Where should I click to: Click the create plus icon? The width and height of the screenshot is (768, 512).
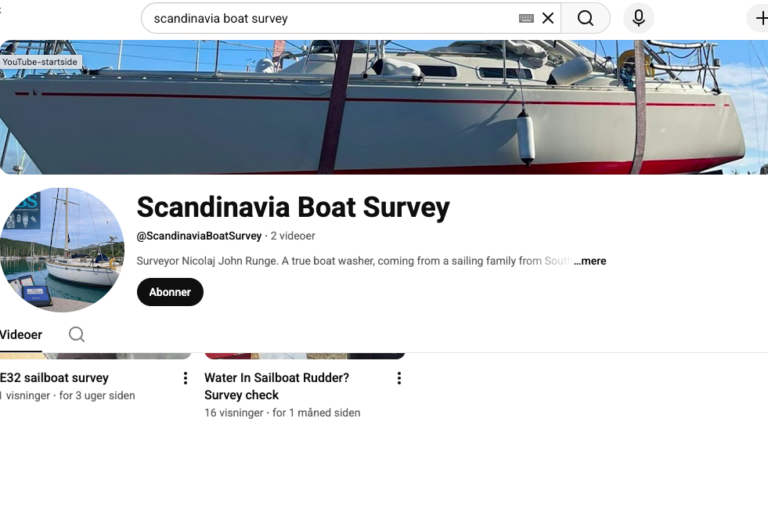[x=761, y=19]
